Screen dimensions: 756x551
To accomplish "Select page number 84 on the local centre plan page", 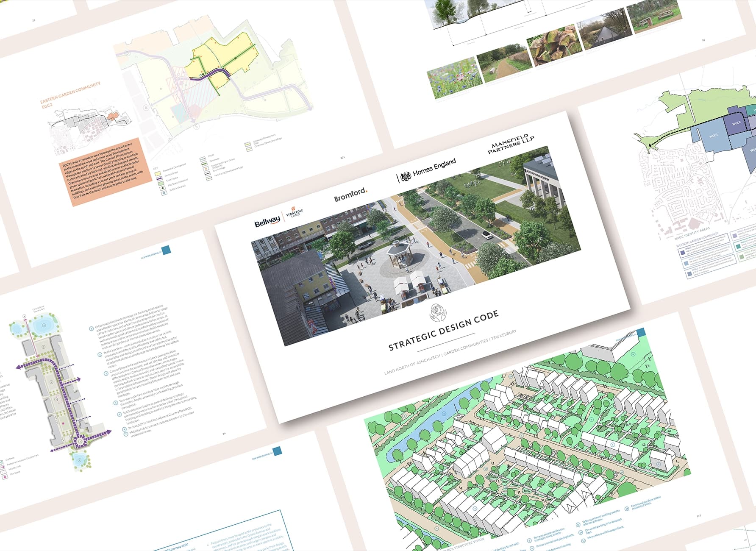I will [x=225, y=434].
